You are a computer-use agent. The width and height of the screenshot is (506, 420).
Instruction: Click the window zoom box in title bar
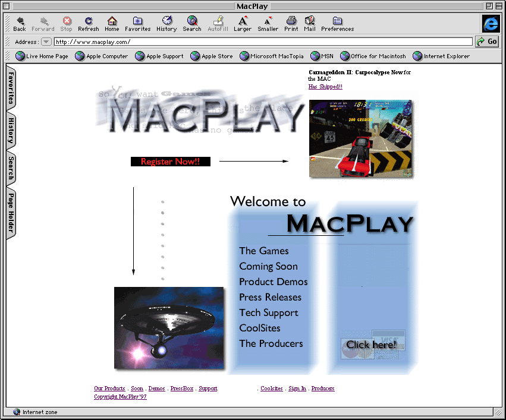[x=489, y=6]
